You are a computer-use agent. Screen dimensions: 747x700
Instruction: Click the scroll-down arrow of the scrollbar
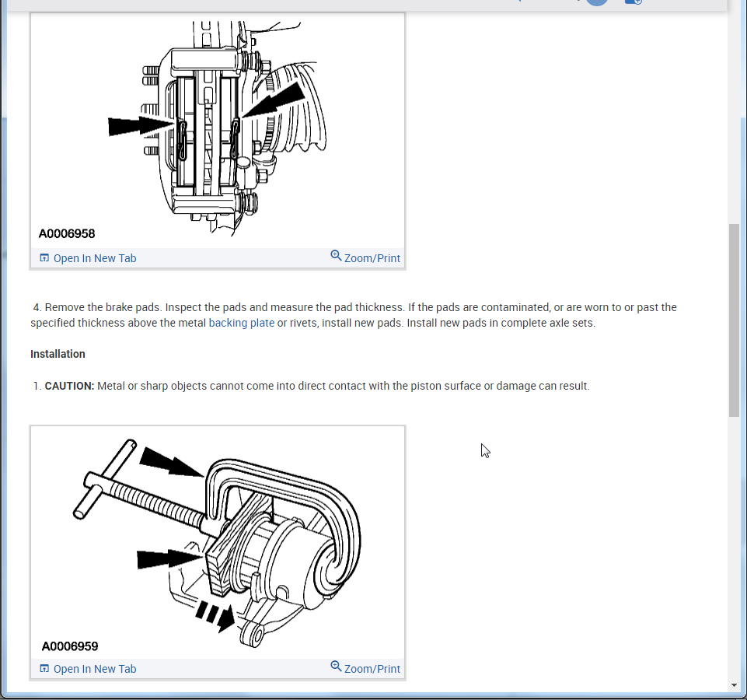(x=734, y=686)
